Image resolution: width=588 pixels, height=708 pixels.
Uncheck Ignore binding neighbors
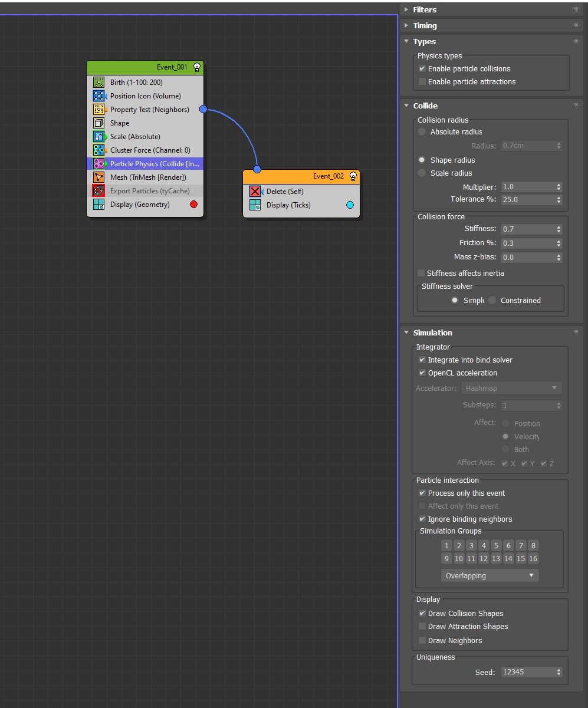click(422, 519)
